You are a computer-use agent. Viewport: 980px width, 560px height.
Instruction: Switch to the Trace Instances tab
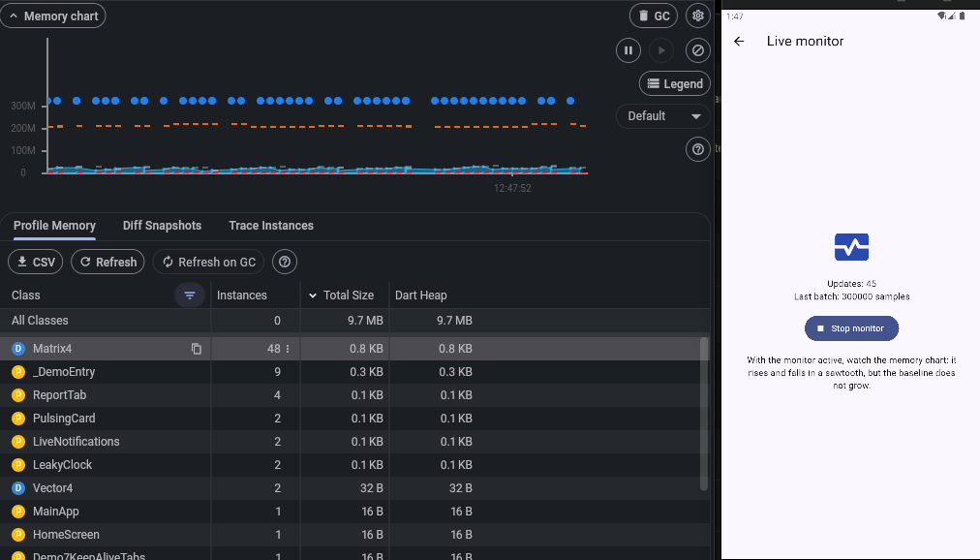(271, 226)
